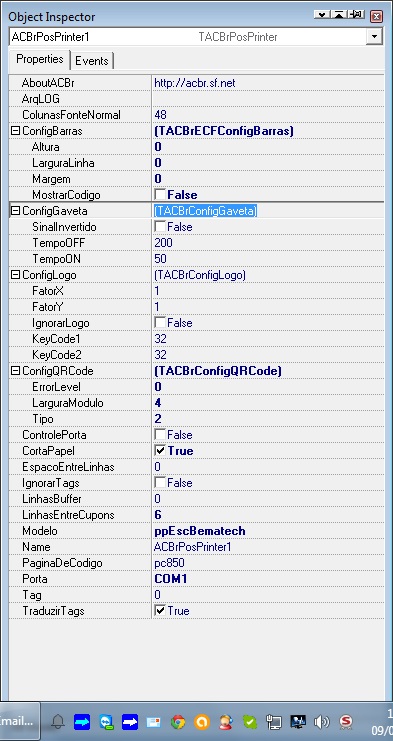Screen dimensions: 393x741
Task: Select the Porta value COM1
Action: click(x=172, y=579)
